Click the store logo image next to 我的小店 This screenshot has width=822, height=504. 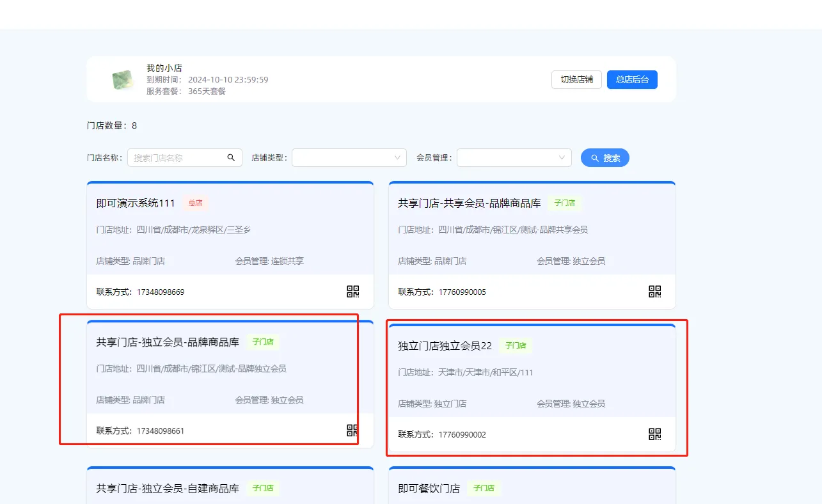pos(122,79)
